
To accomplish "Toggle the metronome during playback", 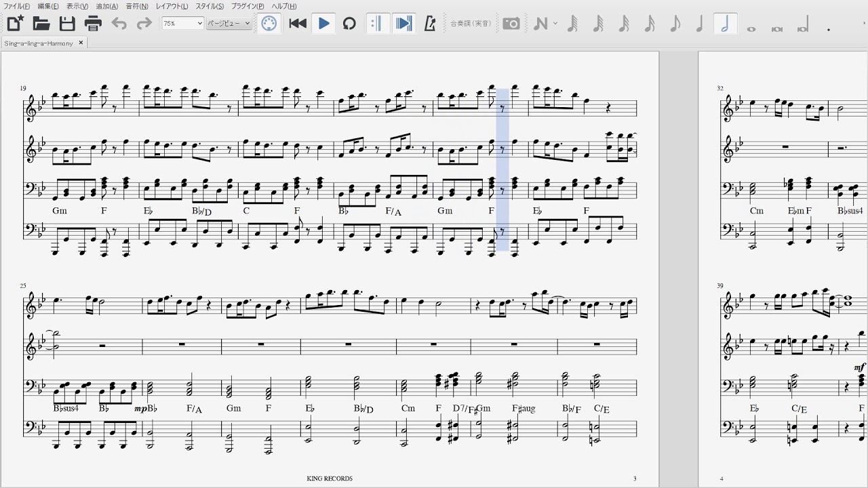I will coord(429,24).
